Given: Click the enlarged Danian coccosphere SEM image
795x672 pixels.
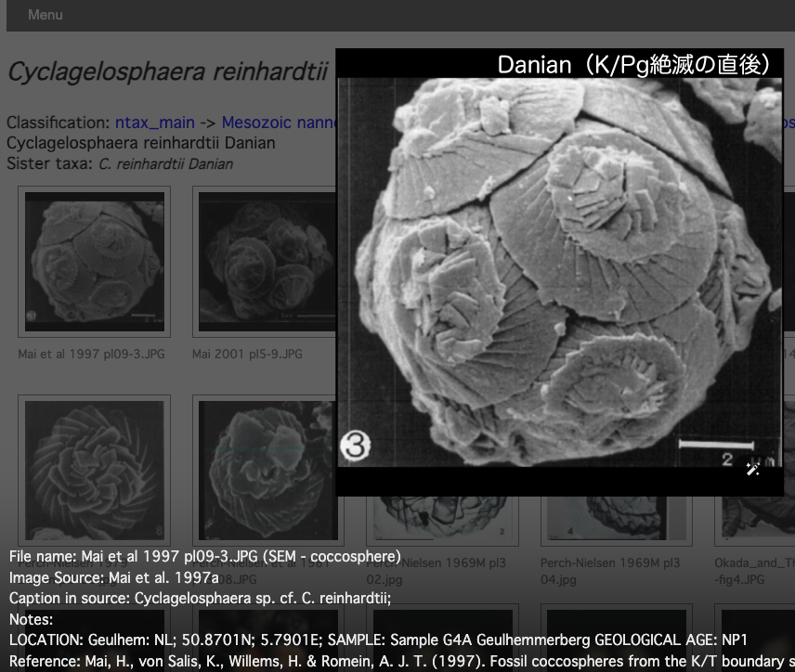Looking at the screenshot, I should (x=559, y=272).
